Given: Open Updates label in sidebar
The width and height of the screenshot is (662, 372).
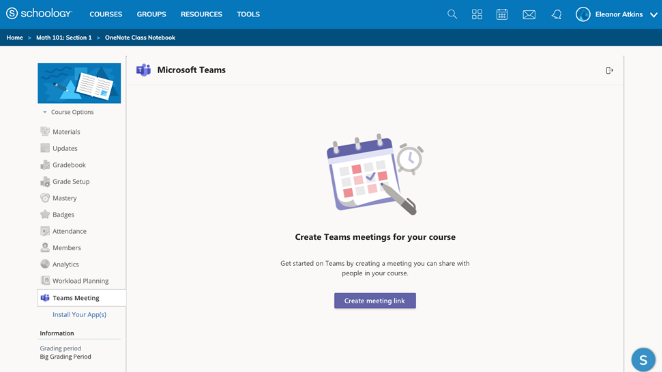Looking at the screenshot, I should point(65,148).
